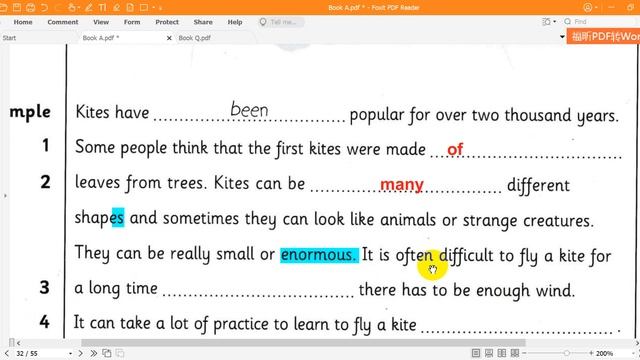Open the Help ribbon tab
The height and width of the screenshot is (360, 640).
click(235, 22)
